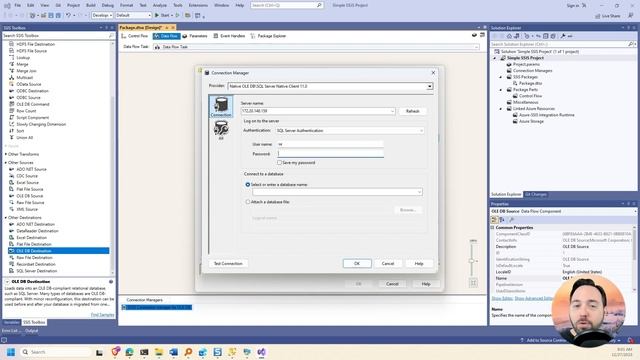Click Find Samples link in toolbox description
This screenshot has width=640, height=360.
coord(102,315)
